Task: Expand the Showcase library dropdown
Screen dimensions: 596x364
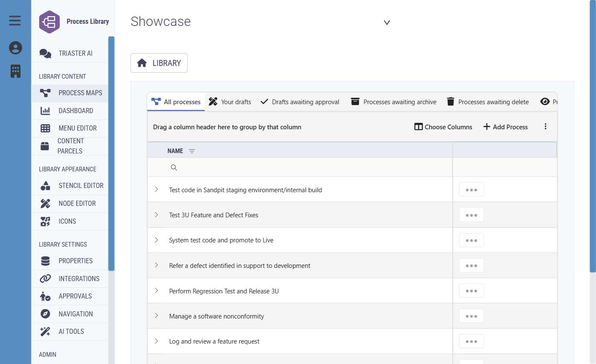Action: pos(387,23)
